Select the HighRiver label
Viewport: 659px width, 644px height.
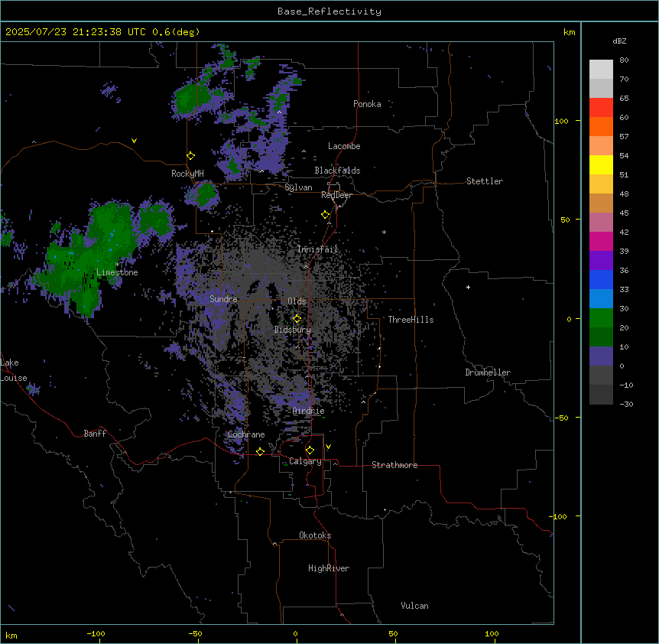pos(328,568)
